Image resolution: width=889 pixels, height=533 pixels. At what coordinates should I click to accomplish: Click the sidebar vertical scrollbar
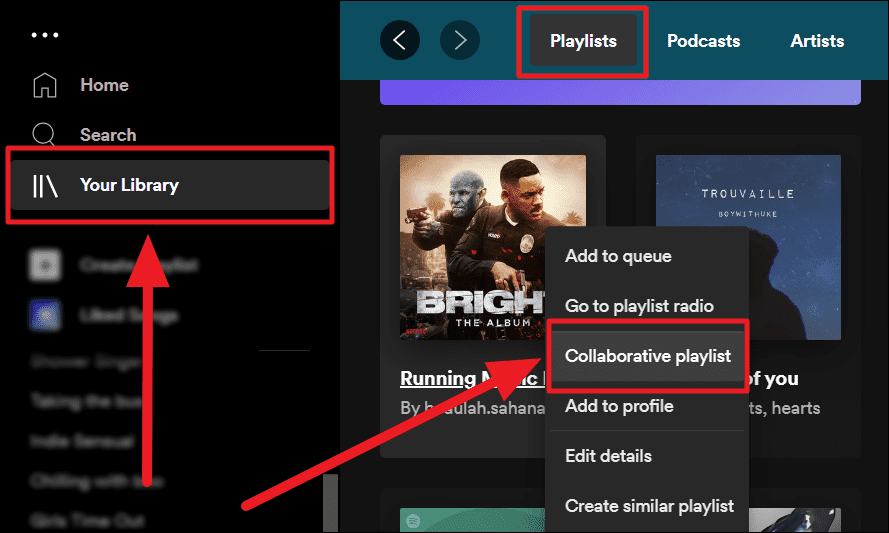(331, 504)
